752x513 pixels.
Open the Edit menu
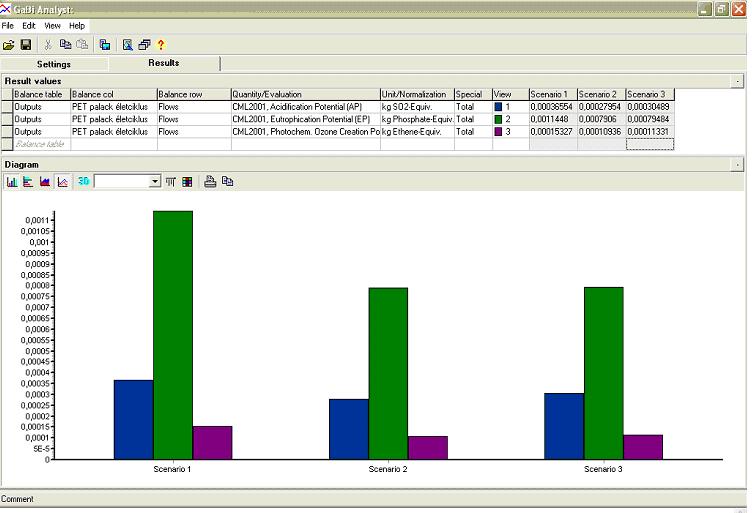click(29, 26)
